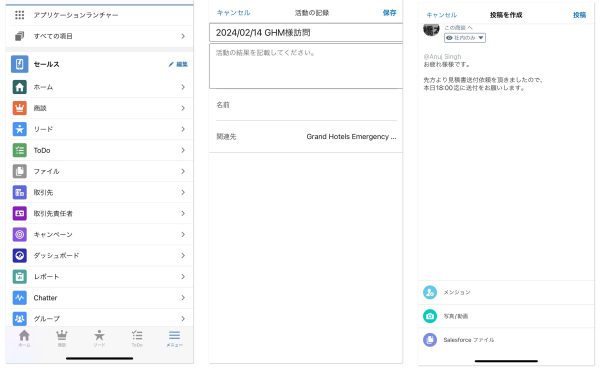Viewport: 600px width, 368px height.
Task: Expand the 取引先責任者 row chevron
Action: 183,213
